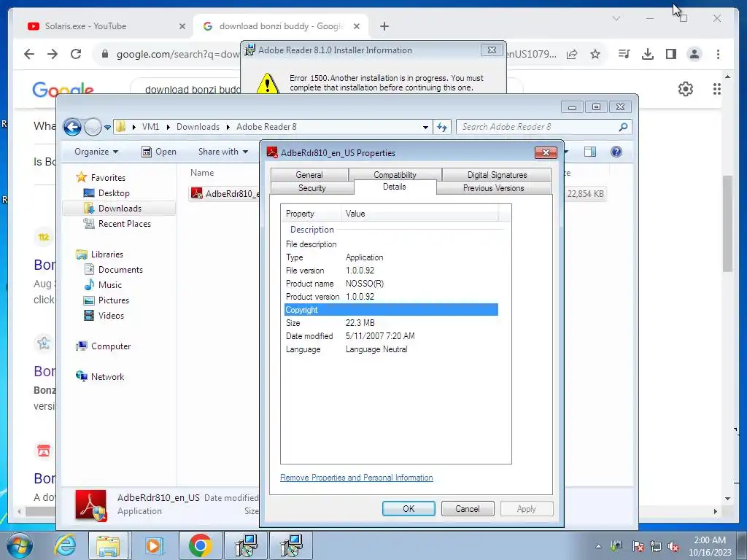Click Chrome's address bar URL
The height and width of the screenshot is (560, 747).
tap(178, 54)
